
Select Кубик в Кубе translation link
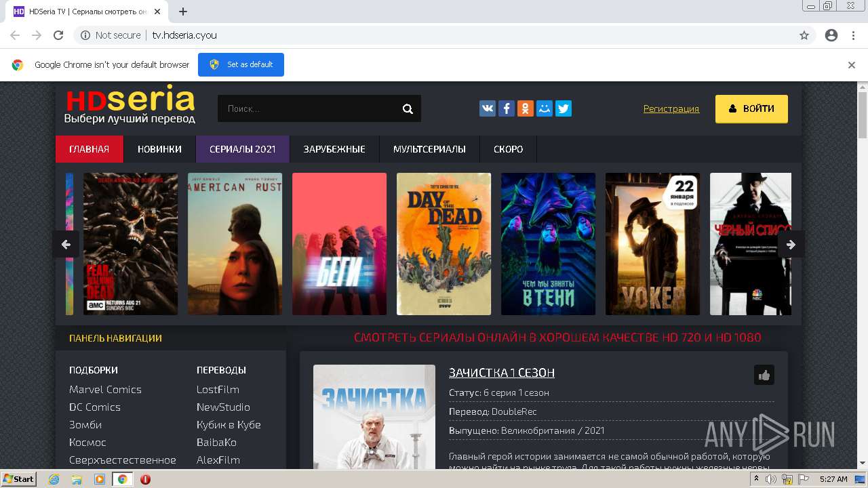(229, 424)
